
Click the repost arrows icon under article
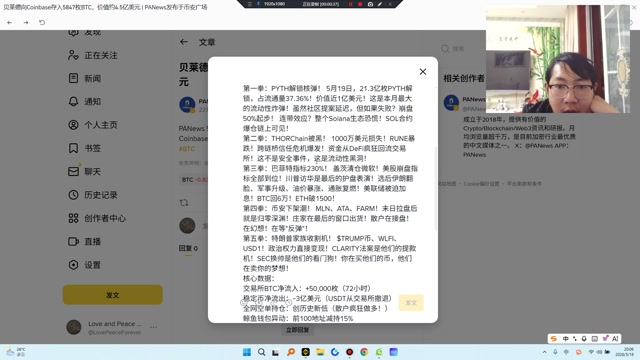pyautogui.click(x=184, y=202)
